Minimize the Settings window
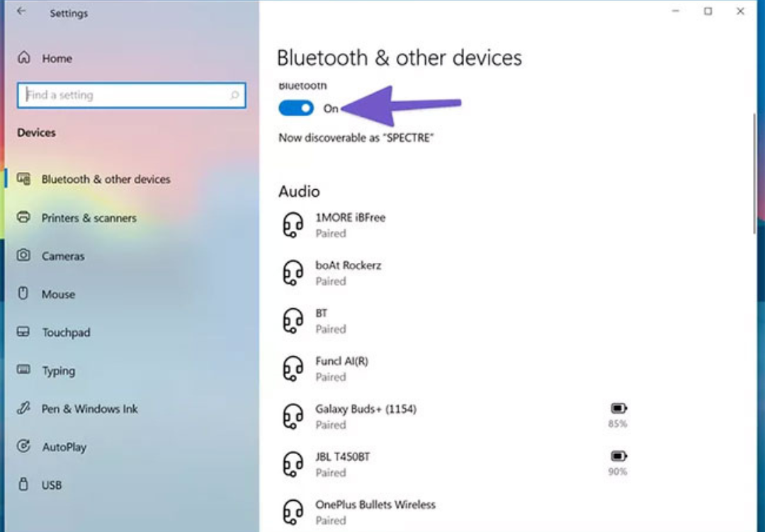 click(676, 11)
